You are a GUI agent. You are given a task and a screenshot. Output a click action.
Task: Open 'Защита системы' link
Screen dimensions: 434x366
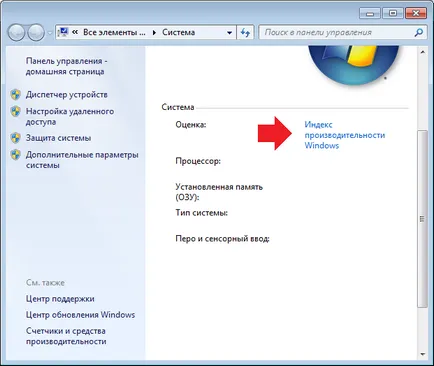(58, 138)
